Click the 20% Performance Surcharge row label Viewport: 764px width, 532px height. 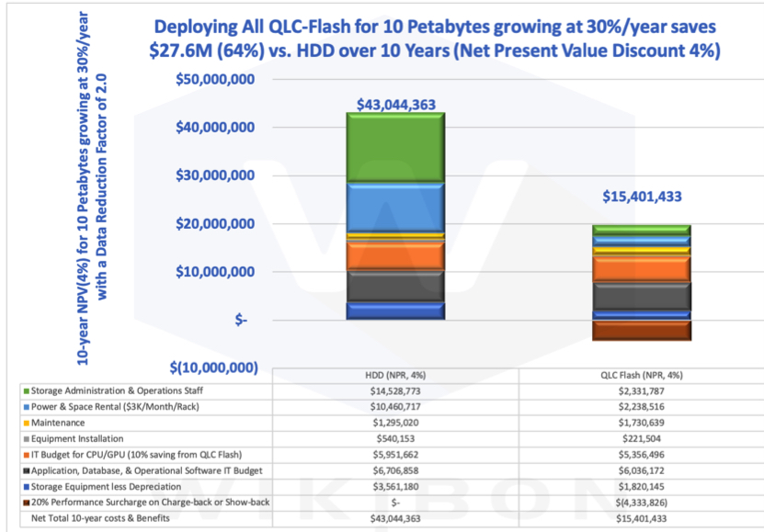coord(151,503)
